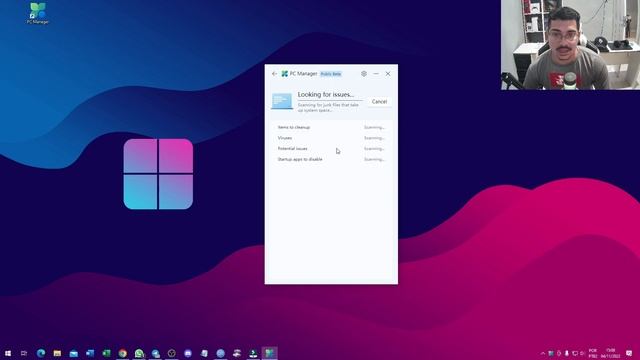The width and height of the screenshot is (640, 360).
Task: Show hidden system tray icons chevron
Action: pos(542,353)
